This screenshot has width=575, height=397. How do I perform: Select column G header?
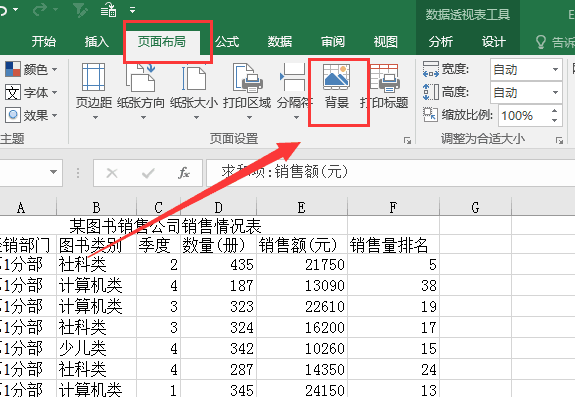point(475,208)
